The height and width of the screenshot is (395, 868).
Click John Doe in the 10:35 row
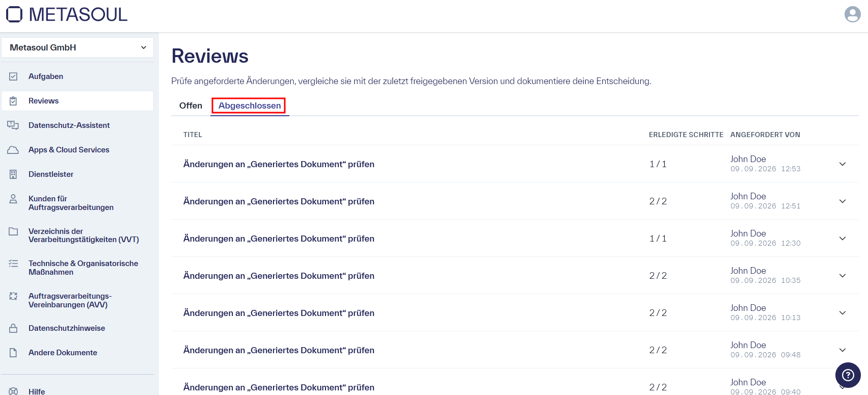click(748, 271)
